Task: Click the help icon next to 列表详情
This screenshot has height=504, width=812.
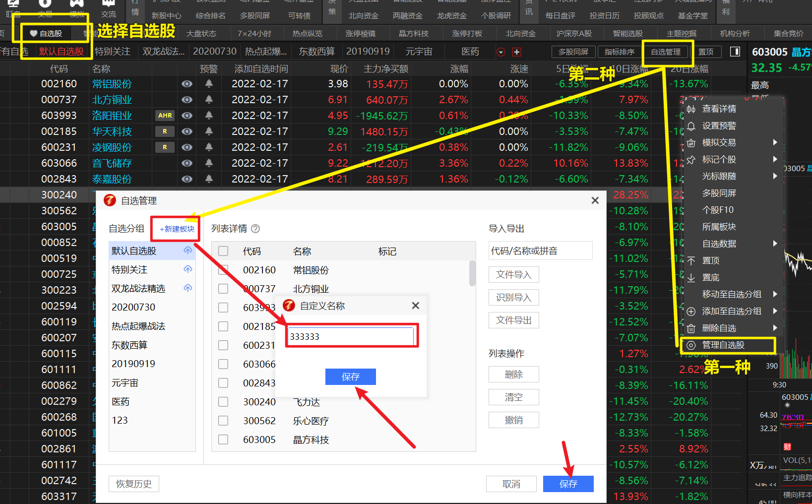Action: 255,229
